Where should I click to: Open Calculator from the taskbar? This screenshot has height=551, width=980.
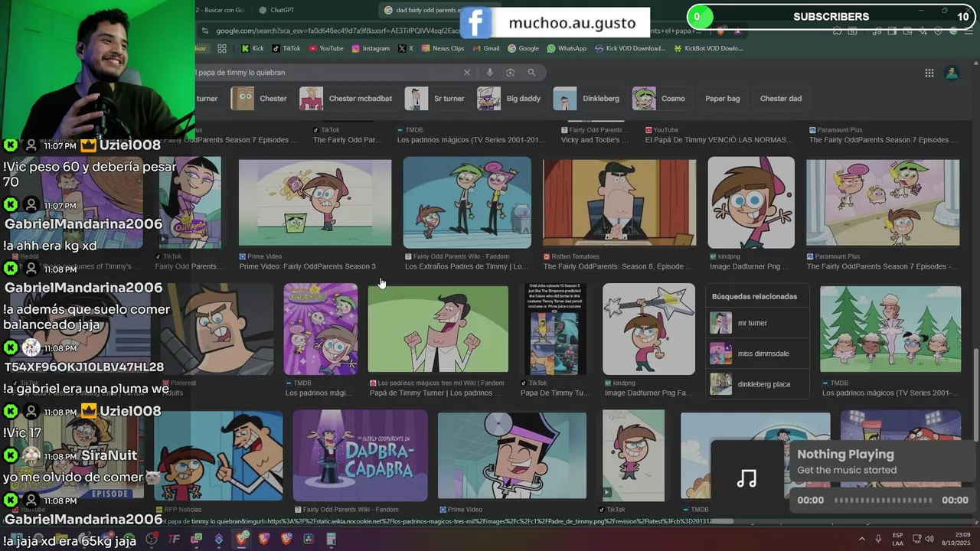pos(331,539)
